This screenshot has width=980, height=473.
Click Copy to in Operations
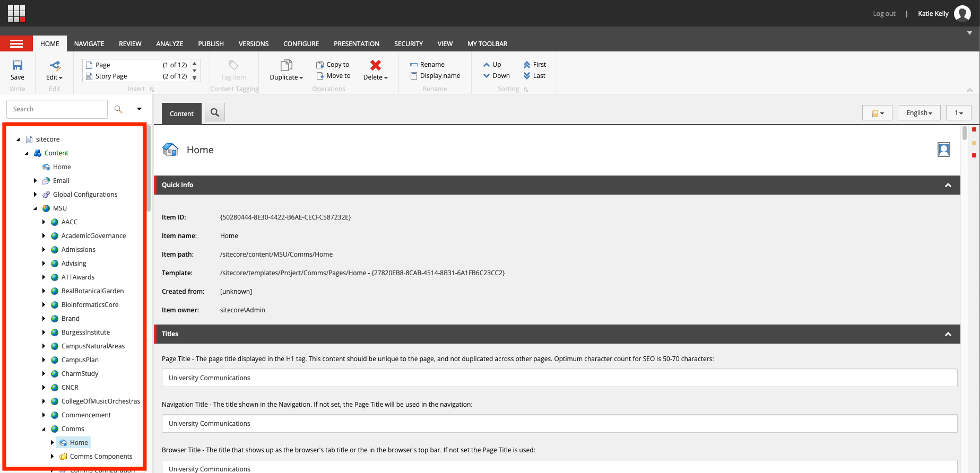[x=333, y=65]
